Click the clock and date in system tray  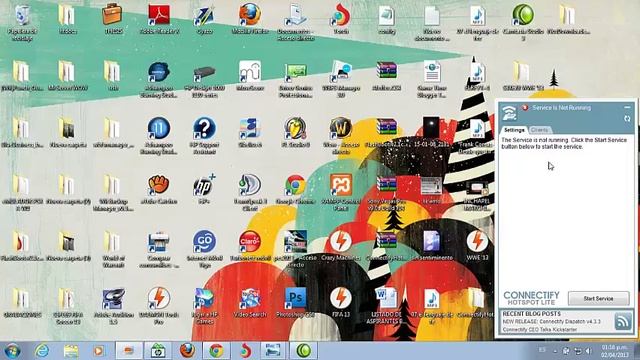click(x=614, y=351)
